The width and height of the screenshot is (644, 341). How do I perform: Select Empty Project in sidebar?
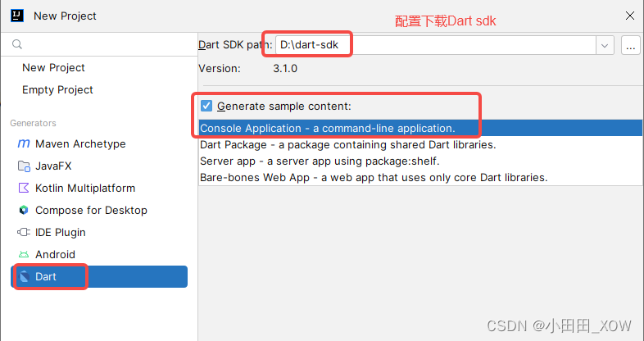tap(57, 90)
